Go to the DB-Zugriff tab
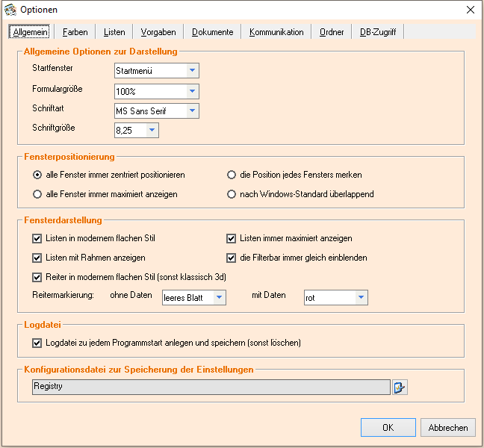This screenshot has width=484, height=448. (378, 32)
